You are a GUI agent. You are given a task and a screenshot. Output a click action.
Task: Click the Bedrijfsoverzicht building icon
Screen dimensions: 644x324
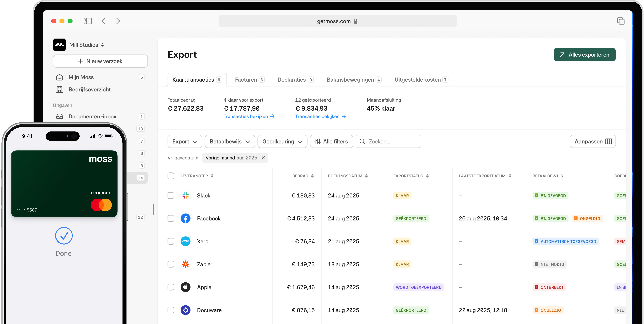click(x=59, y=89)
